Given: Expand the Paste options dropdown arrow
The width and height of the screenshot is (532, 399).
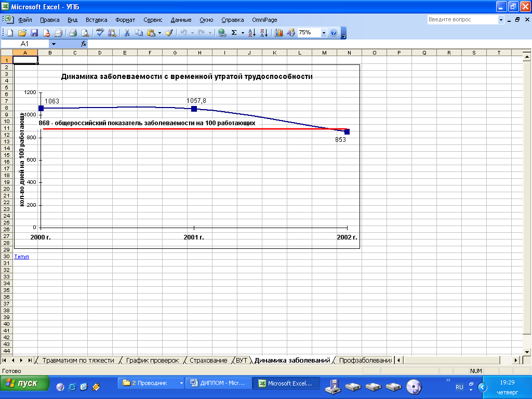Looking at the screenshot, I should [159, 33].
